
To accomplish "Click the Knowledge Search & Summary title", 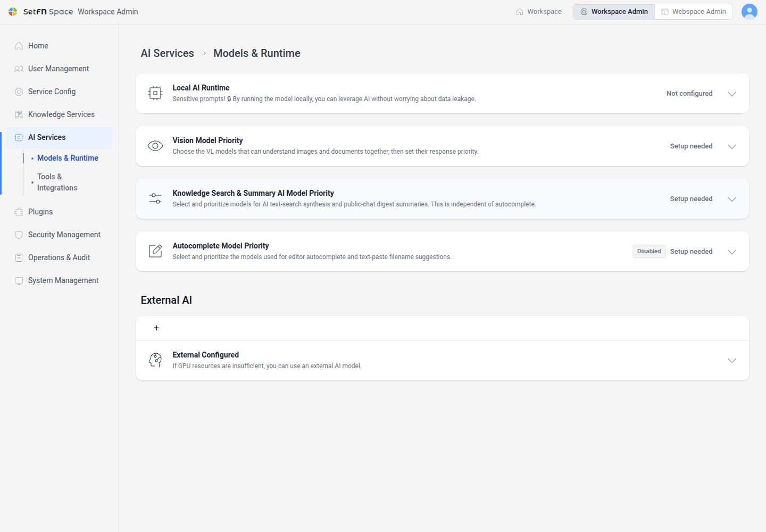I will [x=253, y=193].
